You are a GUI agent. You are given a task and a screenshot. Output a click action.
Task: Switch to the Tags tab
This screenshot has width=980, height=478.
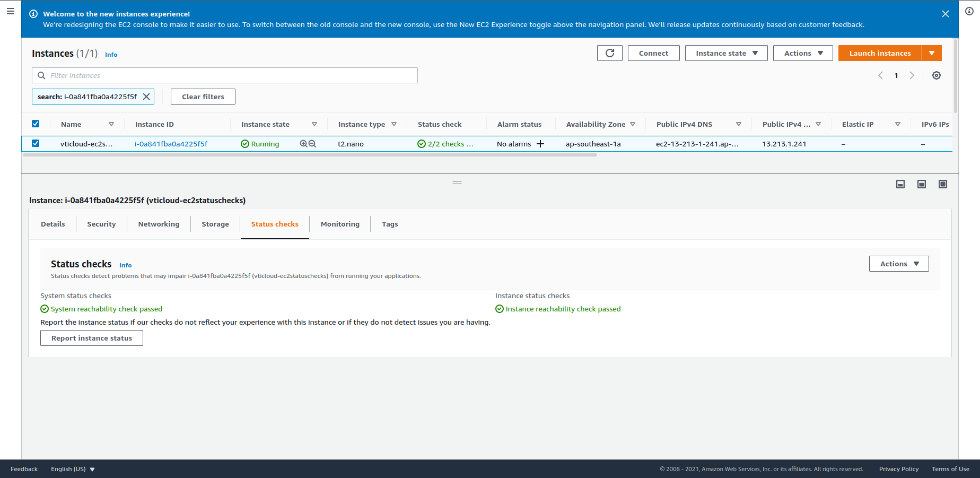[x=390, y=224]
